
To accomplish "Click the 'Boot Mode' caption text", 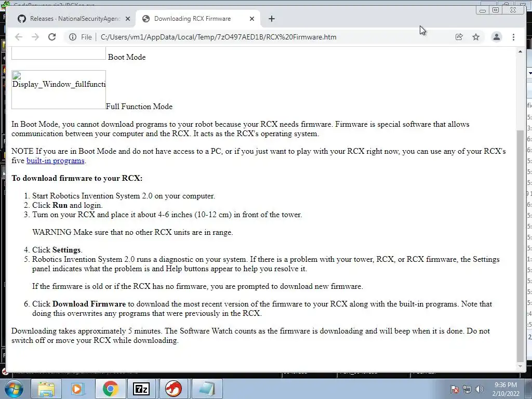I will 127,57.
